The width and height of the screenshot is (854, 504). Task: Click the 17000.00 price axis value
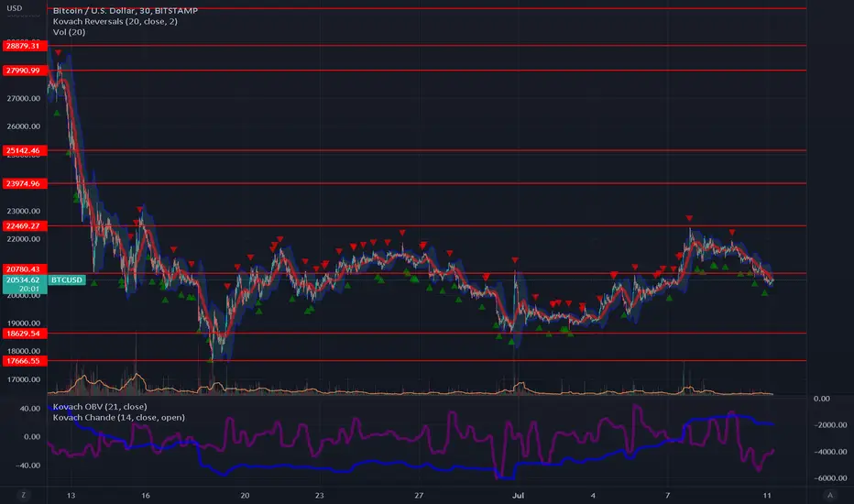pyautogui.click(x=24, y=379)
